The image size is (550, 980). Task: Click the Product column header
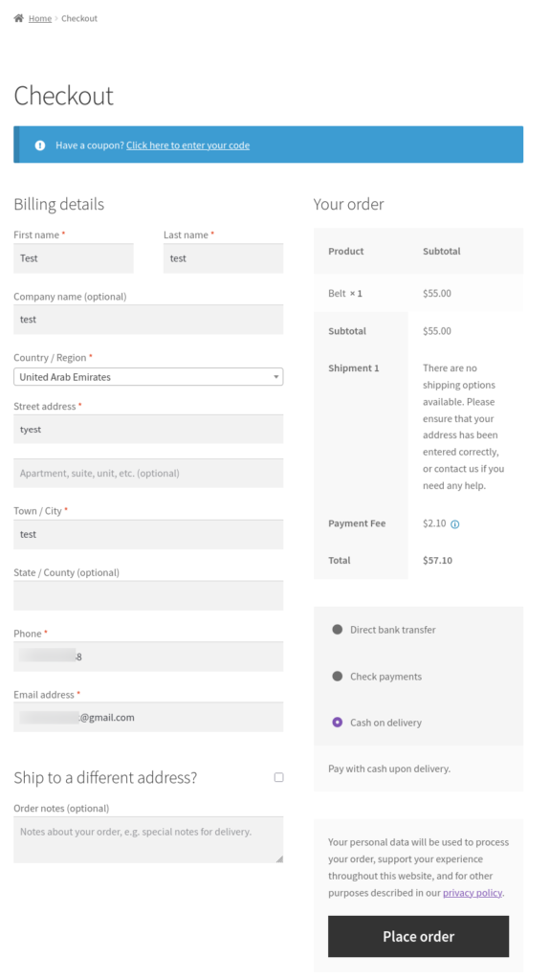(x=345, y=252)
